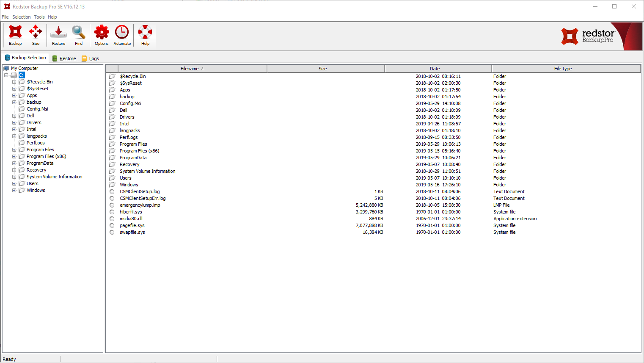Toggle selection of msdia80.dll
The height and width of the screenshot is (363, 644).
point(112,219)
